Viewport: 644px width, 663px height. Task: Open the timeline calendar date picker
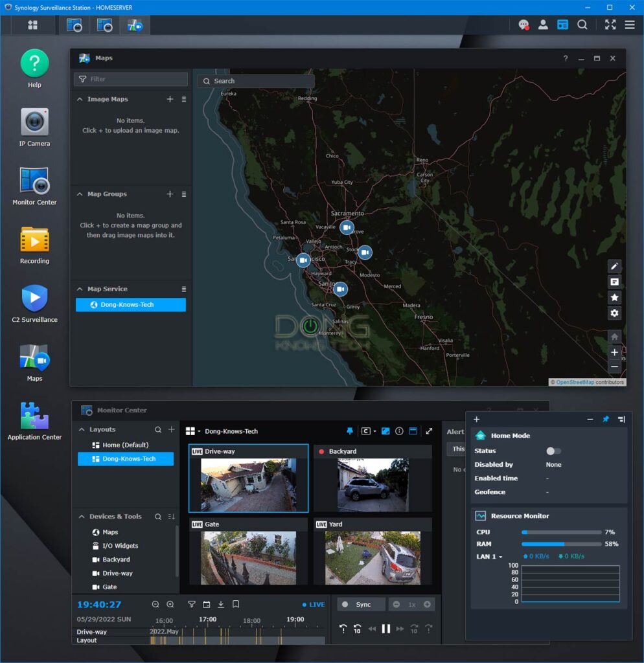(207, 604)
